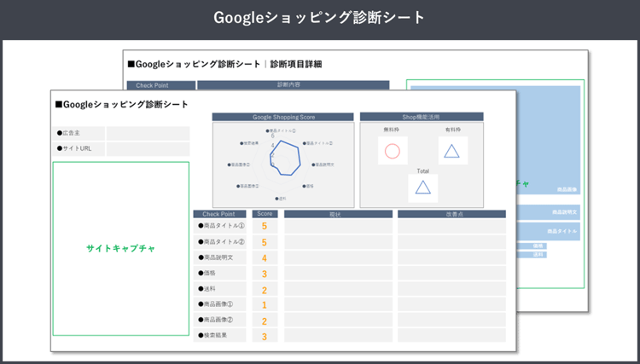
Task: Select the Google Shopping Score header
Action: pos(282,117)
